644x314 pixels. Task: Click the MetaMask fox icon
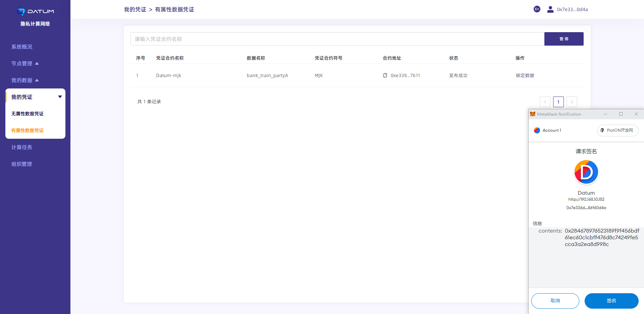pyautogui.click(x=533, y=114)
